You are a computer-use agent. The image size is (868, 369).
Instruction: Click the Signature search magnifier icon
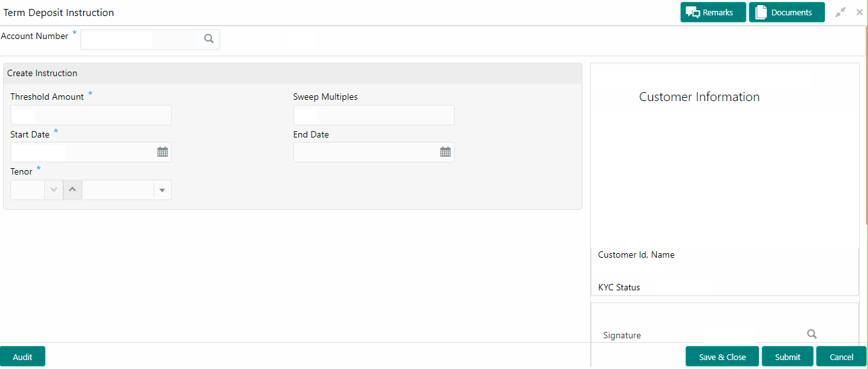812,334
